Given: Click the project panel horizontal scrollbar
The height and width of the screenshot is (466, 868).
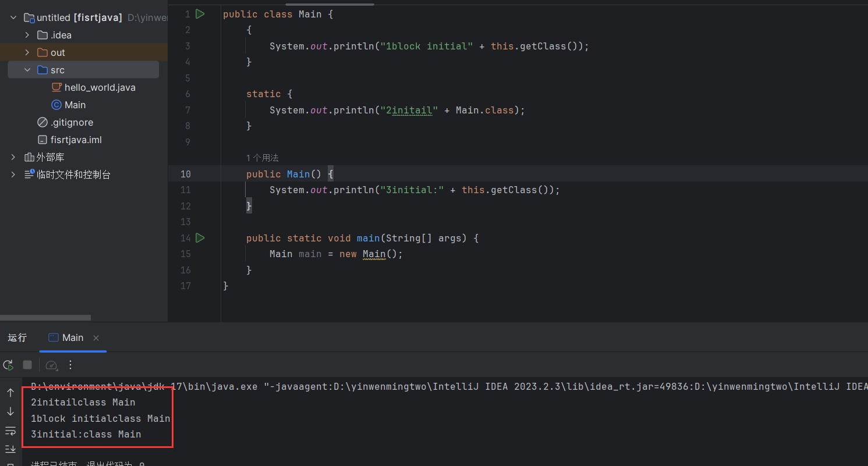Looking at the screenshot, I should (x=45, y=318).
